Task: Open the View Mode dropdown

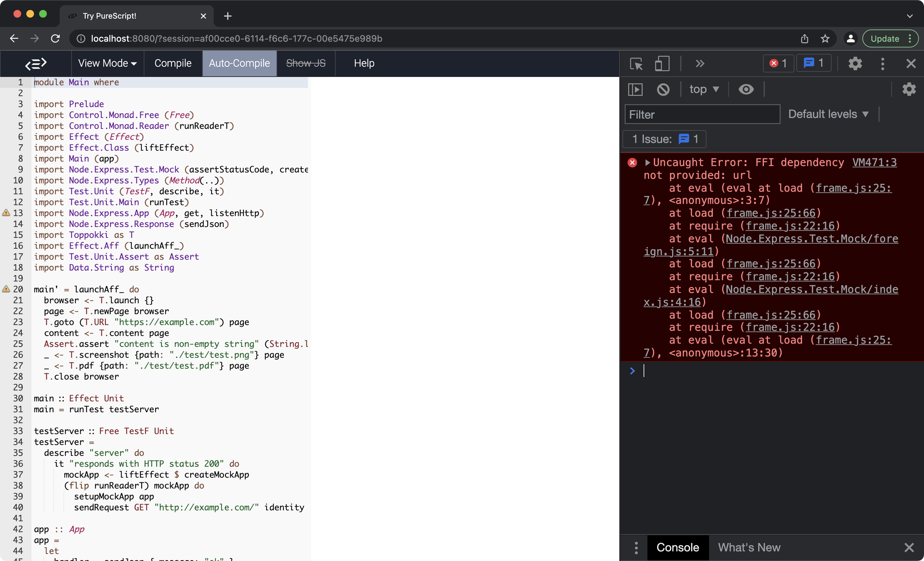Action: pos(107,63)
